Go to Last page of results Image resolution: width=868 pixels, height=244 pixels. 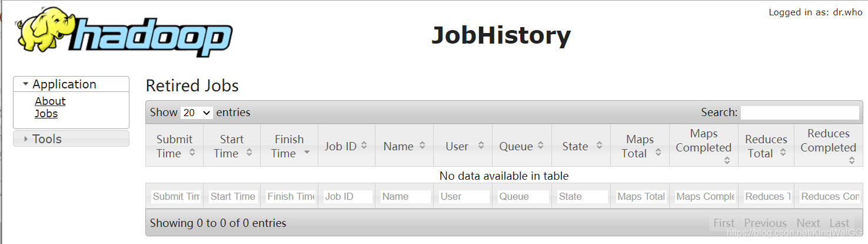pyautogui.click(x=839, y=223)
